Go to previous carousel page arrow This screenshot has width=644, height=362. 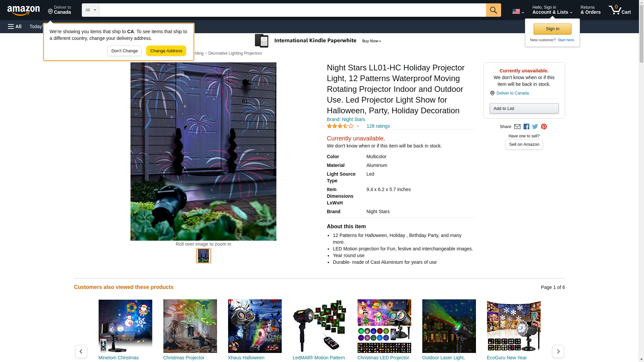pyautogui.click(x=81, y=351)
